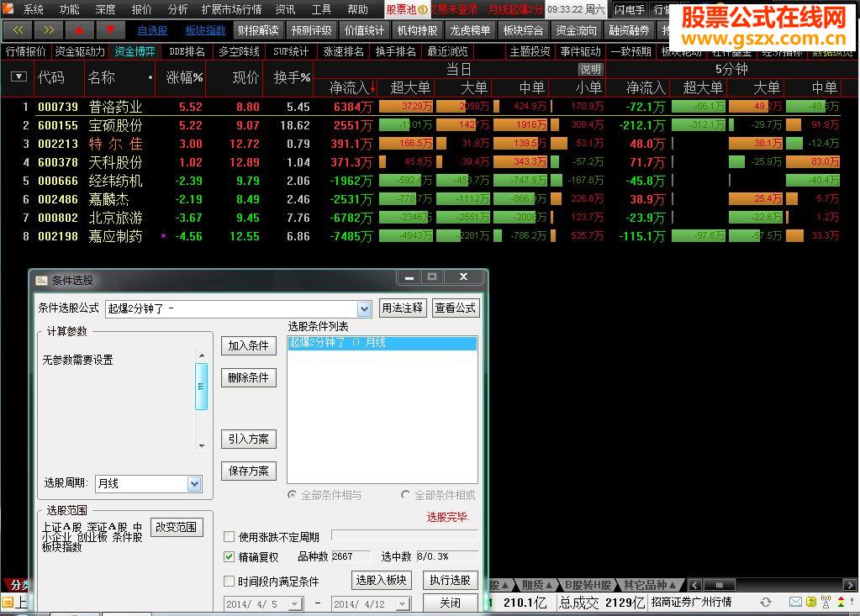The height and width of the screenshot is (616, 860).
Task: Switch to the 多空阵线 tab
Action: [239, 51]
